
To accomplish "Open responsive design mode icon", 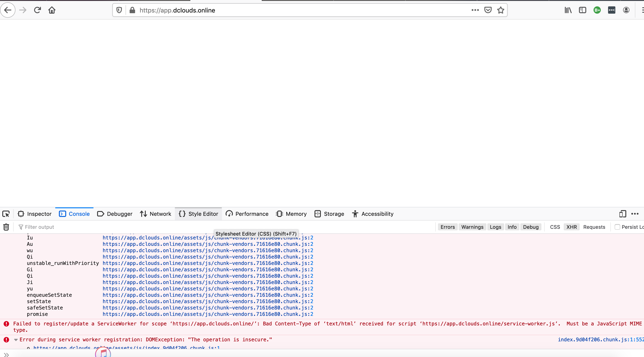I will (622, 214).
